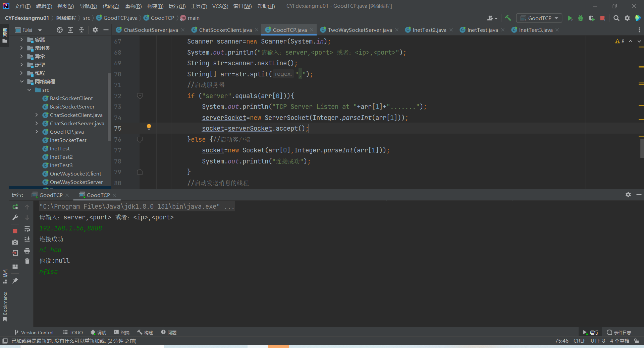Dump threads with the camera icon
This screenshot has width=644, height=348.
click(15, 242)
